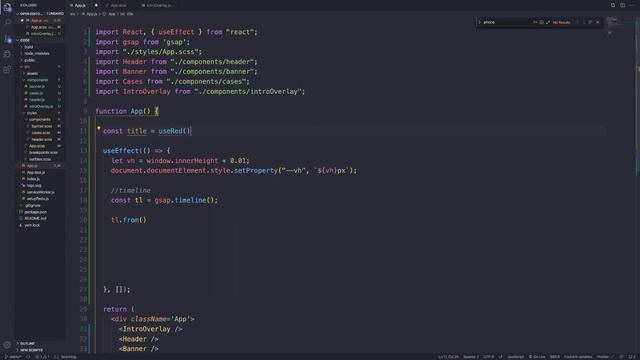Go to next match in find widget
The height and width of the screenshot is (360, 640).
[x=584, y=22]
